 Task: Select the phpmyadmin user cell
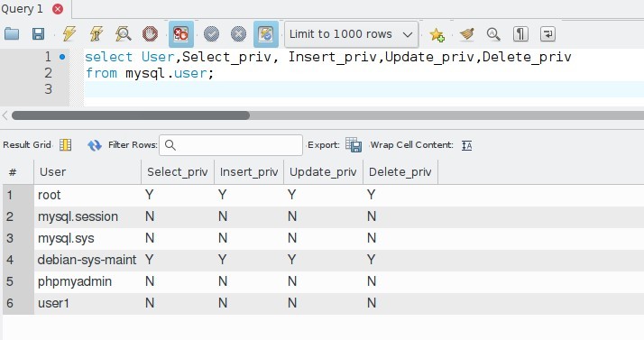(x=87, y=281)
